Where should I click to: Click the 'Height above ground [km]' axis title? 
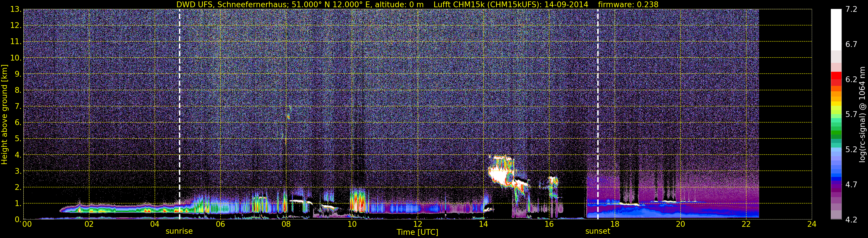[4, 114]
